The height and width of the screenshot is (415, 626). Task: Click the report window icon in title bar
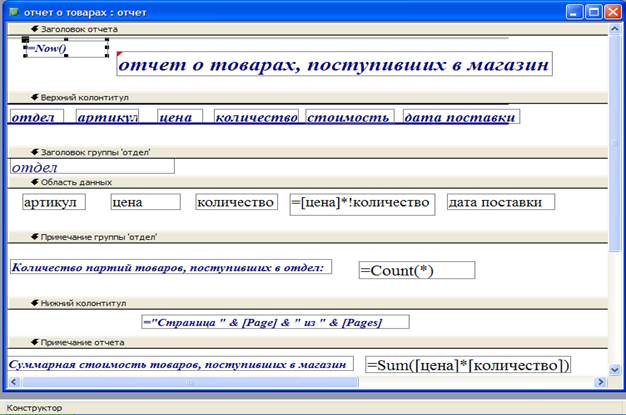point(14,12)
